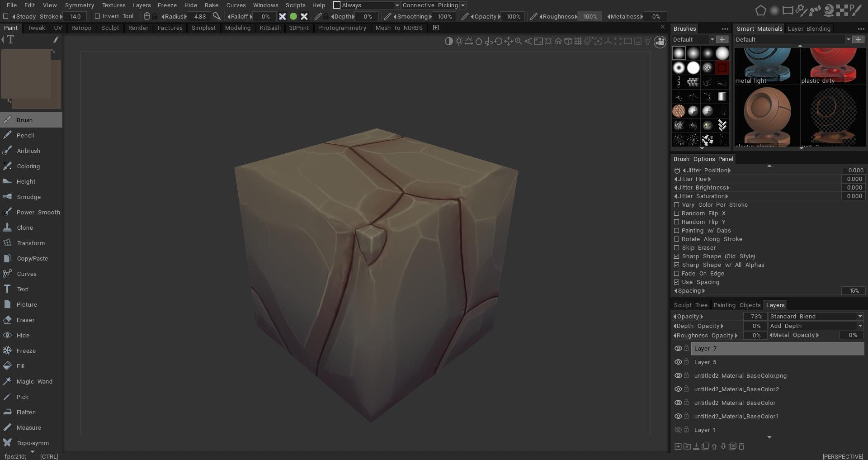Image resolution: width=868 pixels, height=460 pixels.
Task: Click the home view icon in viewport toolbar
Action: tap(558, 41)
